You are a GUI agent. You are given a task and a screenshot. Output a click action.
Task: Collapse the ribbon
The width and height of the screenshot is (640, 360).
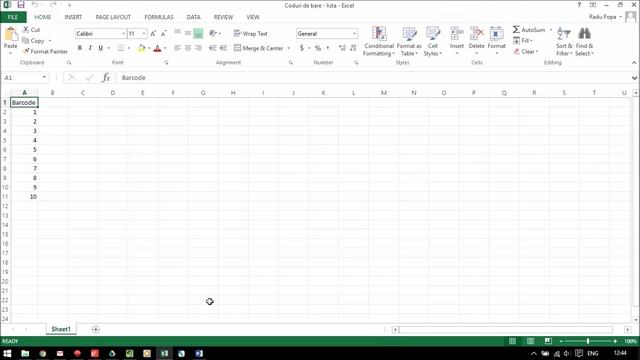point(634,62)
